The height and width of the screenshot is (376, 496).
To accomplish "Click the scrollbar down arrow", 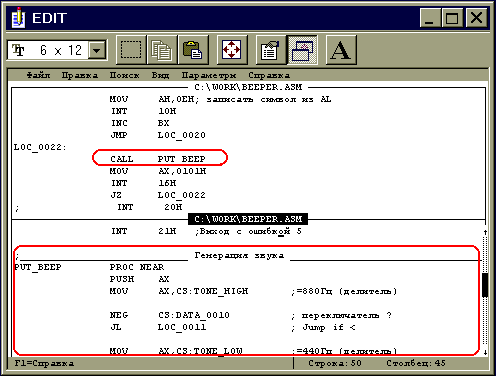I will 485,352.
